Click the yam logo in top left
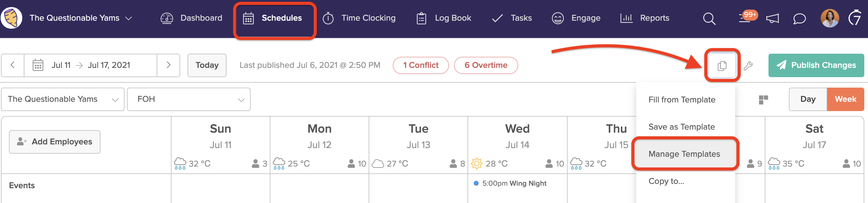Image resolution: width=868 pixels, height=203 pixels. click(x=12, y=18)
